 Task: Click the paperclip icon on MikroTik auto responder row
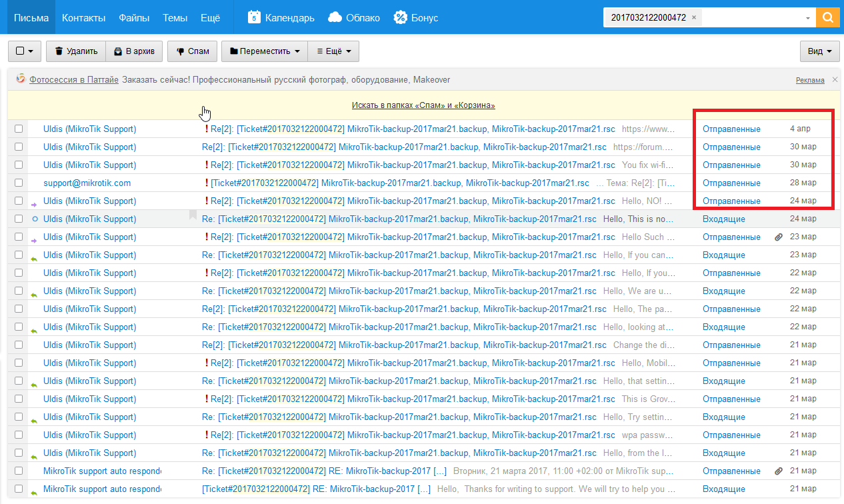[778, 471]
